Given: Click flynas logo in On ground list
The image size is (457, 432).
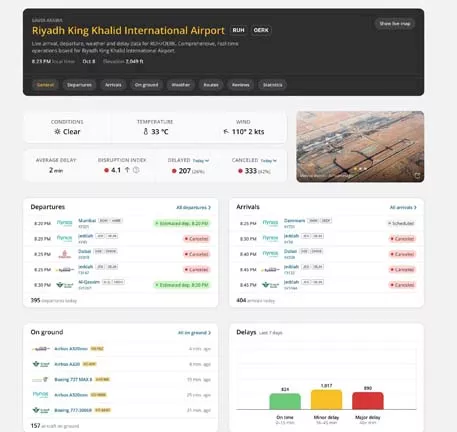Looking at the screenshot, I should click(x=41, y=395).
